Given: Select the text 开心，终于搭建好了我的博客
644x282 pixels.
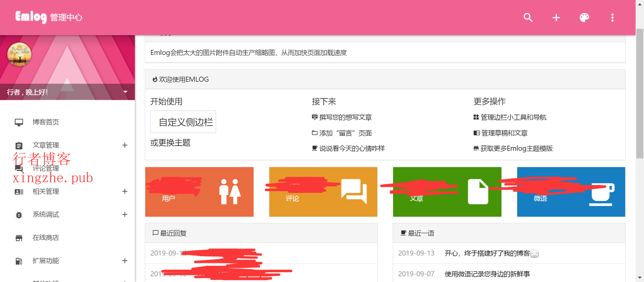Looking at the screenshot, I should pos(487,253).
